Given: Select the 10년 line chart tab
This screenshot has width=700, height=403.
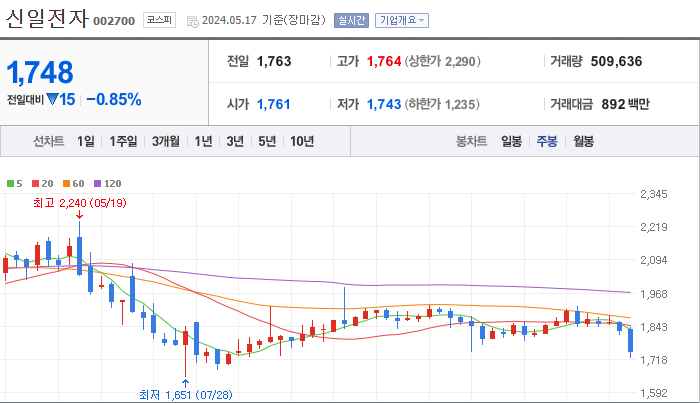Looking at the screenshot, I should click(x=302, y=141).
